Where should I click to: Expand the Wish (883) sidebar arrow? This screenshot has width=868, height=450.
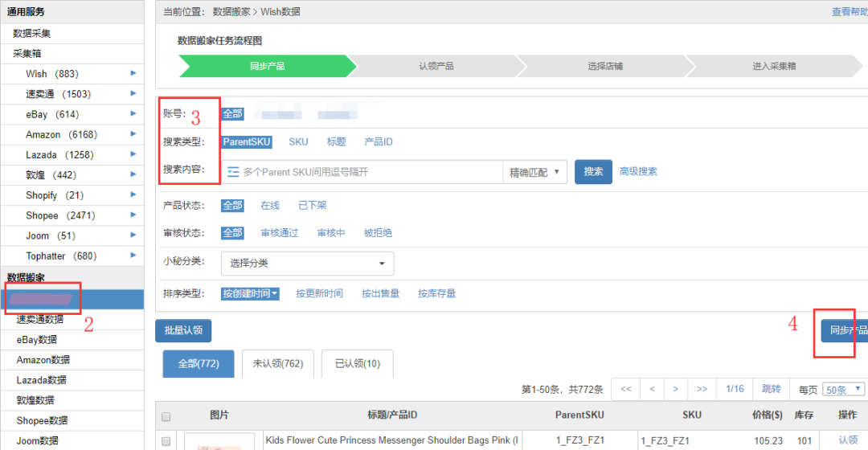133,73
